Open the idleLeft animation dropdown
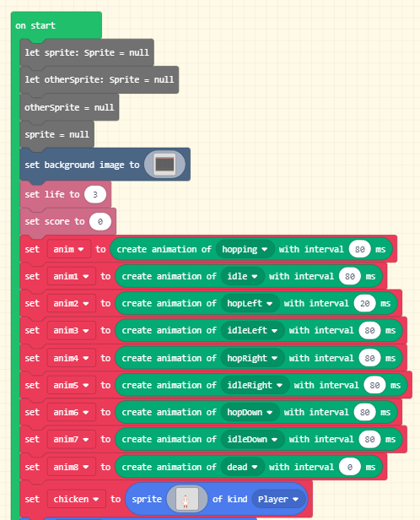The width and height of the screenshot is (420, 520). click(252, 330)
